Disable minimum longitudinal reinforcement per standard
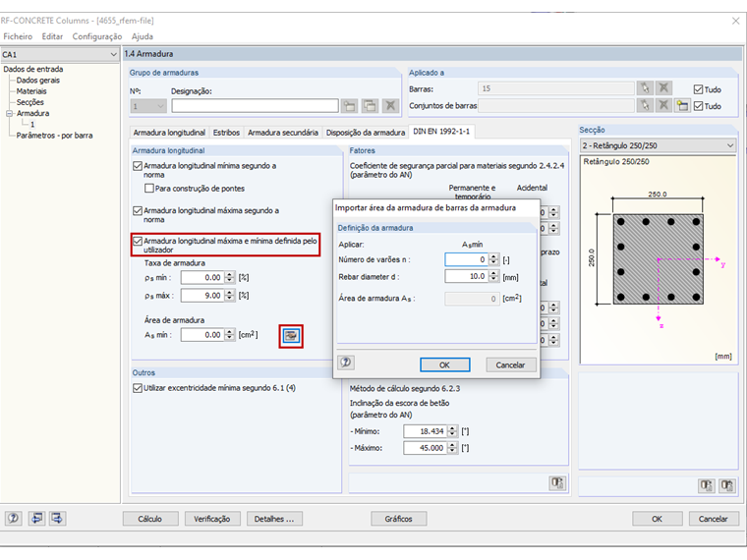 (x=138, y=166)
